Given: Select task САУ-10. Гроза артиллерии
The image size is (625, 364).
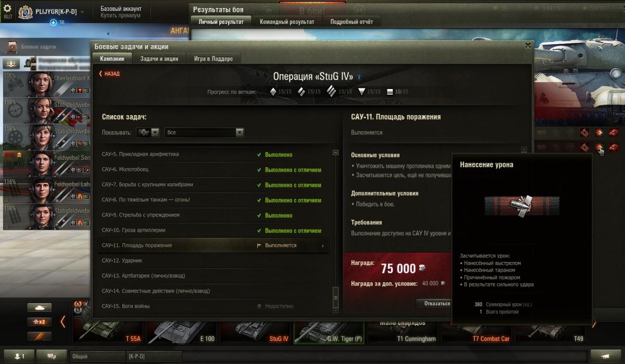Looking at the screenshot, I should (214, 230).
